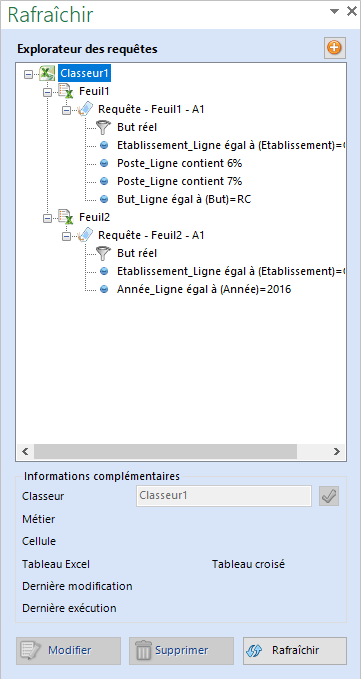This screenshot has width=361, height=679.
Task: Click the Requête - Feuil1 - A1 query icon
Action: point(84,109)
